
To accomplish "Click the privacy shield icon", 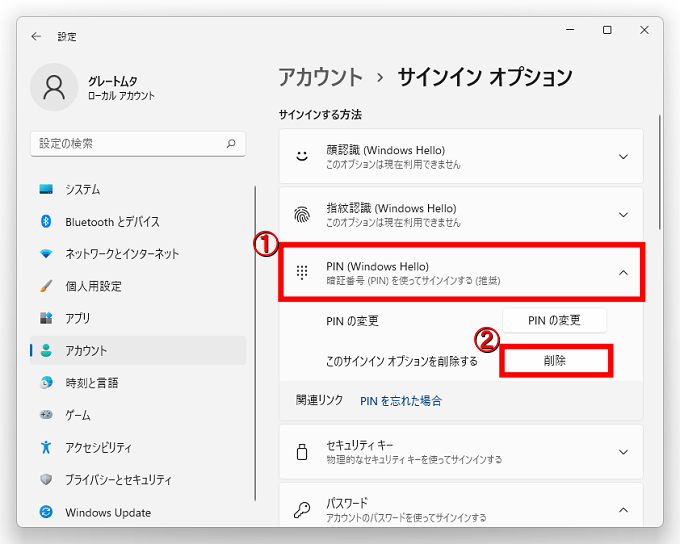I will (x=46, y=479).
